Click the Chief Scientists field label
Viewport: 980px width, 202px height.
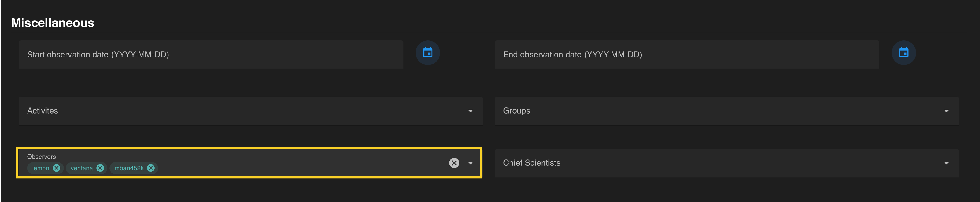(x=531, y=163)
